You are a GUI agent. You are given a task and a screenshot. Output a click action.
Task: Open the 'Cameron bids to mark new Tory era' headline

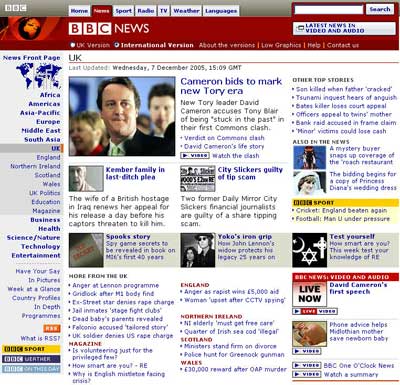click(x=231, y=86)
